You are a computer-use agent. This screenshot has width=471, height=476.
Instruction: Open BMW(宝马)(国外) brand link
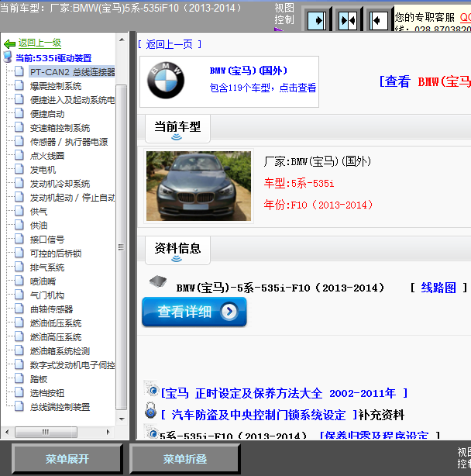click(x=248, y=71)
